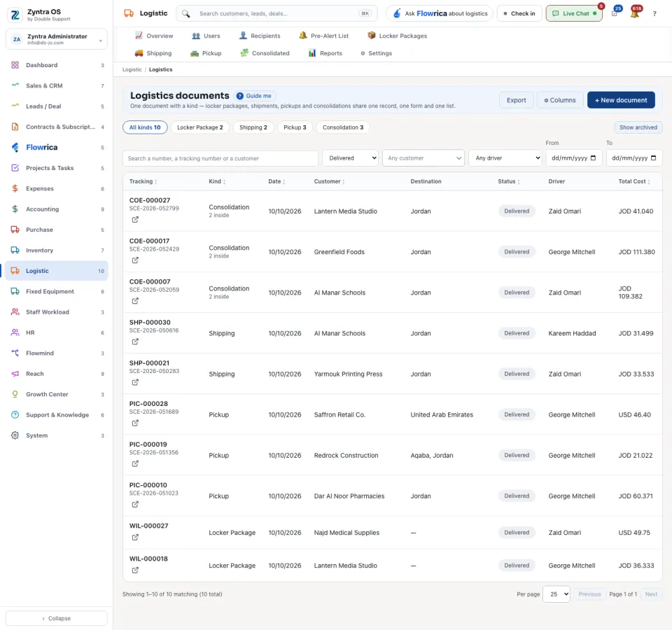The width and height of the screenshot is (672, 630).
Task: Go to the Locker Packages tab
Action: pyautogui.click(x=398, y=36)
